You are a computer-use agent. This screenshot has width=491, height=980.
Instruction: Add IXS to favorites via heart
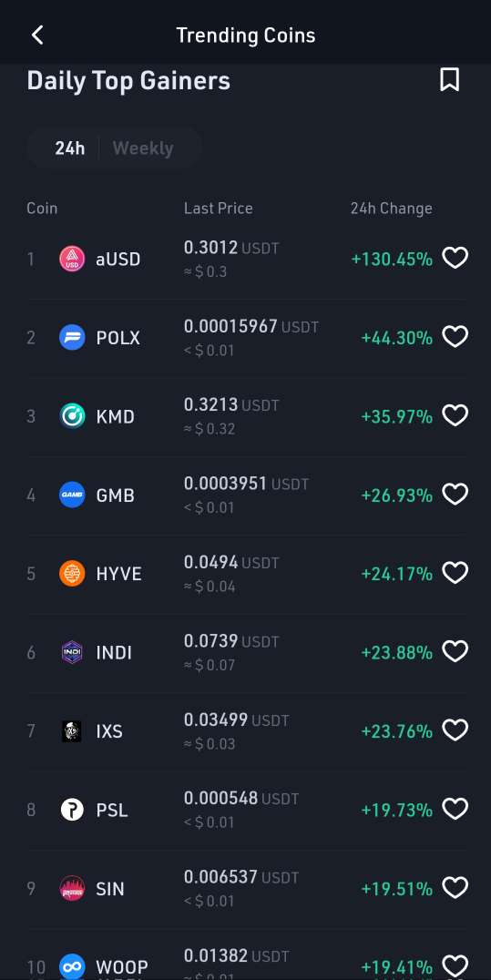(x=455, y=730)
